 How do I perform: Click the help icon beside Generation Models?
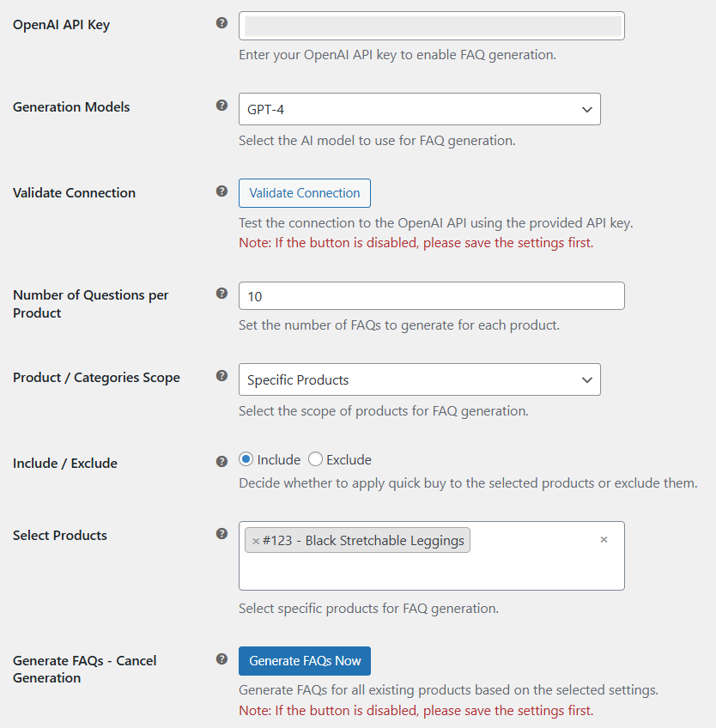click(x=221, y=105)
